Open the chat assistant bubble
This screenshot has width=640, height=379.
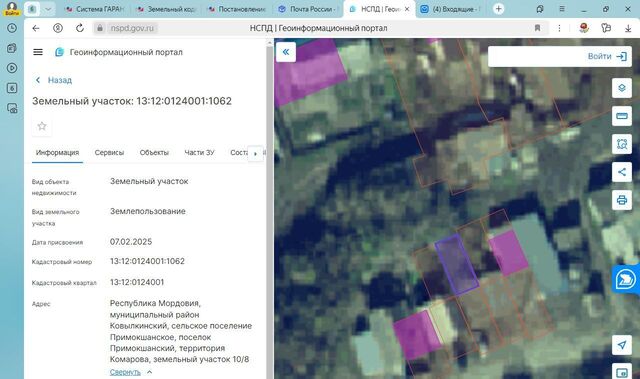click(625, 279)
